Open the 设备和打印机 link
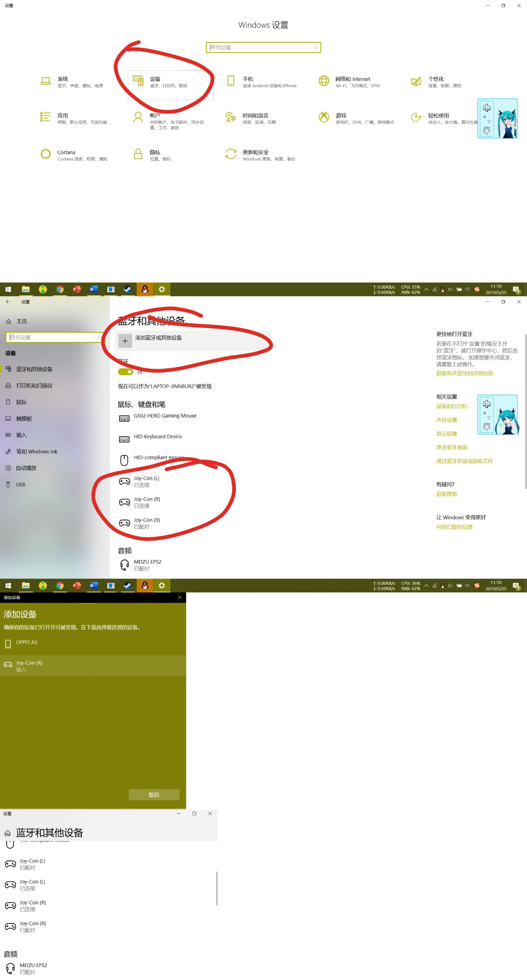The image size is (527, 980). [451, 406]
